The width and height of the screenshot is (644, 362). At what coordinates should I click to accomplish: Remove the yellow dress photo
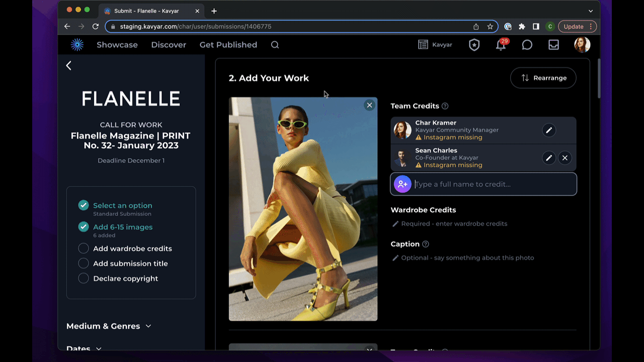[x=369, y=105]
